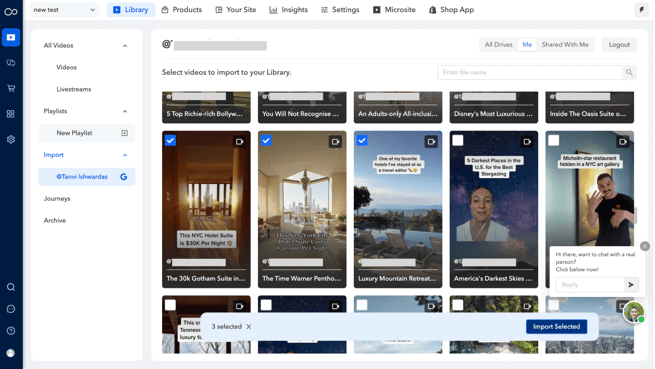Open the 'new test' workspace dropdown

[x=64, y=10]
